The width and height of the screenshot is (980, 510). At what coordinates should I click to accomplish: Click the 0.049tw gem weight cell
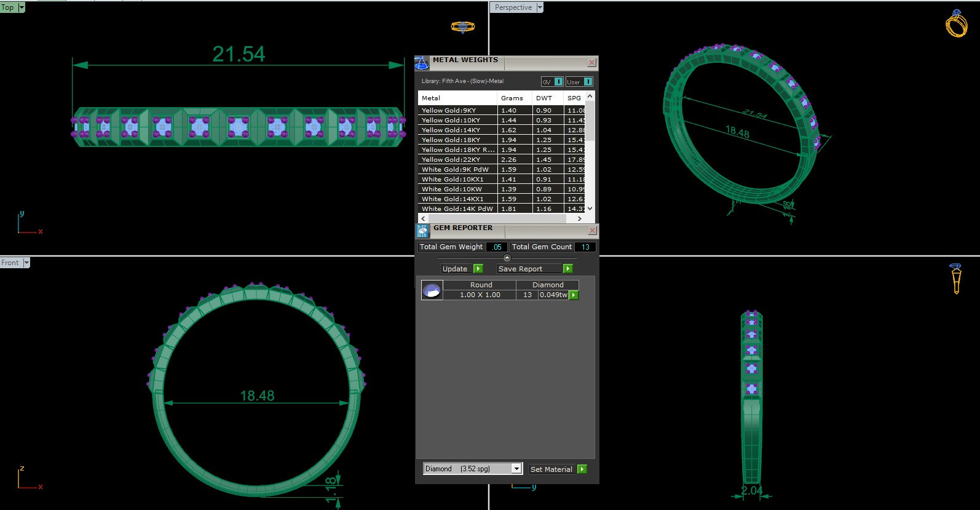coord(553,295)
